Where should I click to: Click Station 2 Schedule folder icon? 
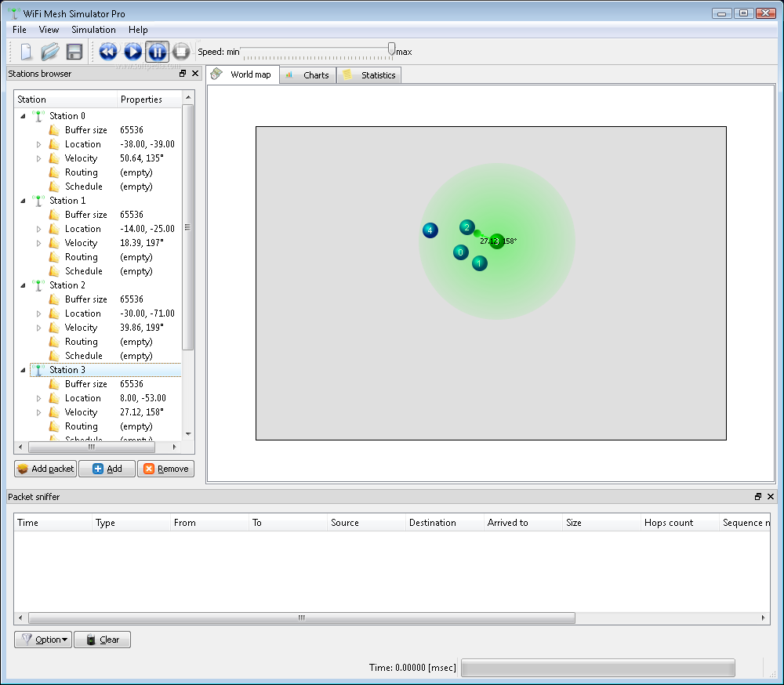coord(55,356)
